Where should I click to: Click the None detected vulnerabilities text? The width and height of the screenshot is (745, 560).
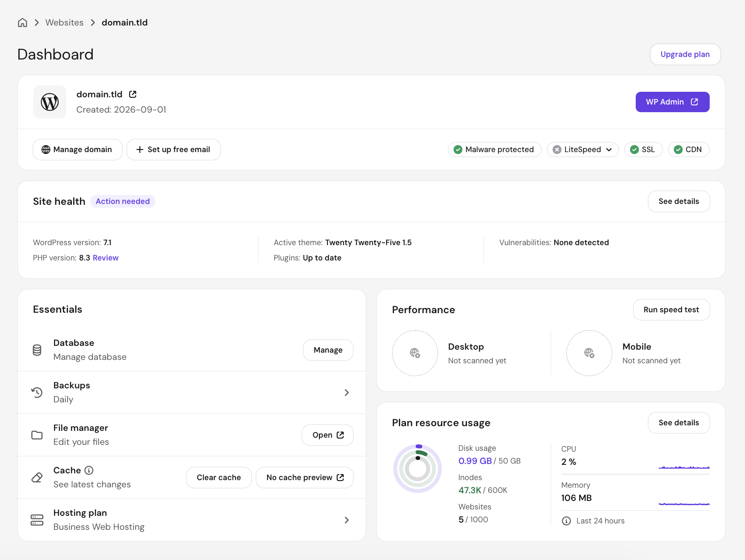point(581,243)
